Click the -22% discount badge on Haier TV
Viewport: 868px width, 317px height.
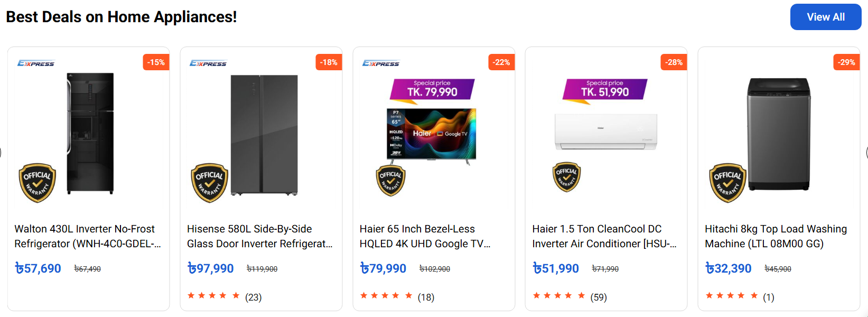click(x=501, y=62)
